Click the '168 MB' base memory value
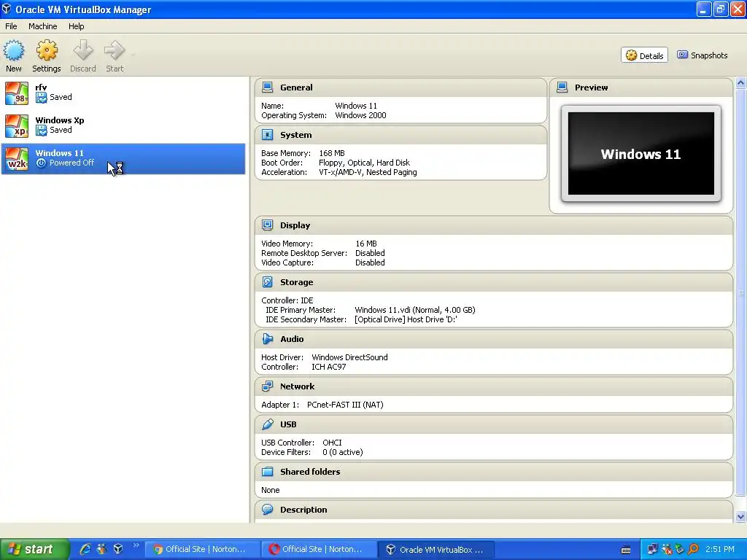747x560 pixels. [332, 153]
